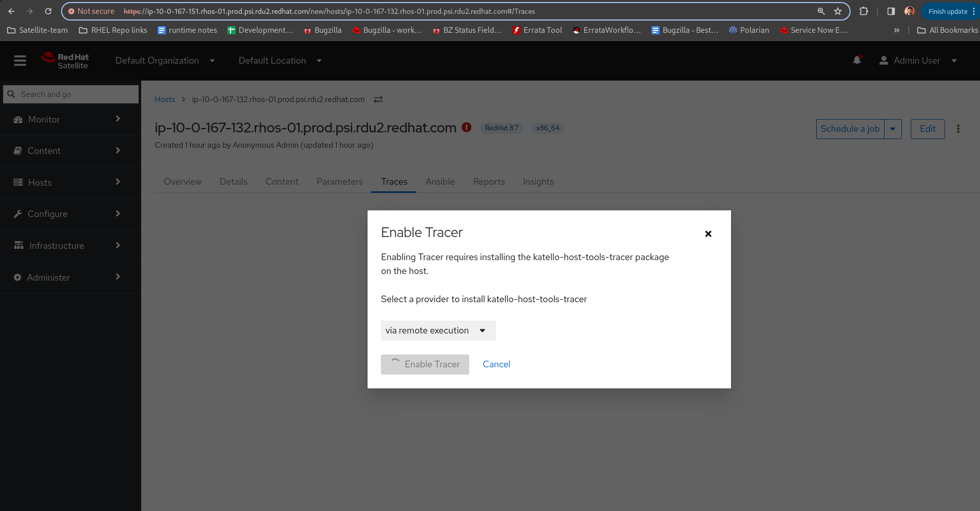Close the Enable Tracer dialog

click(x=708, y=234)
